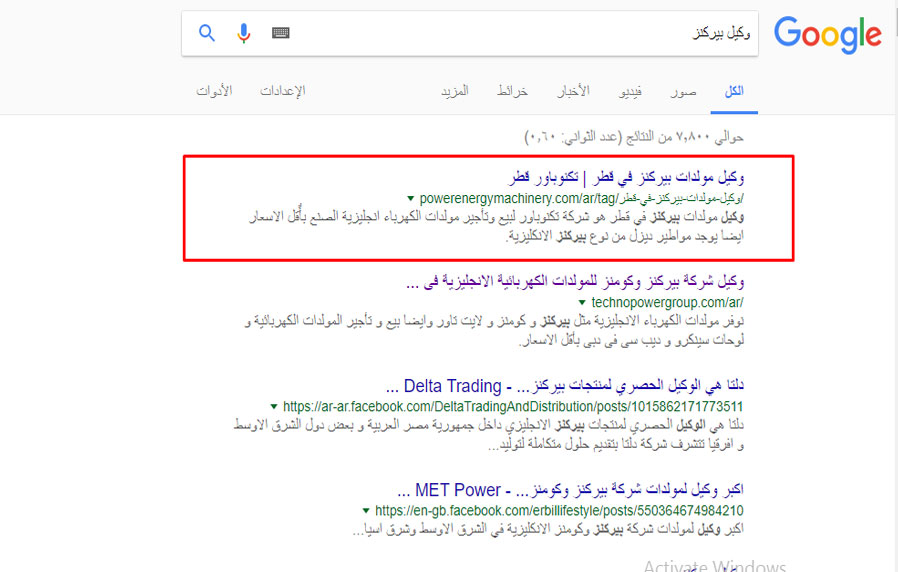This screenshot has height=572, width=898.
Task: Expand dropdown arrow beside en-gb.facebook.com URL
Action: [x=366, y=511]
